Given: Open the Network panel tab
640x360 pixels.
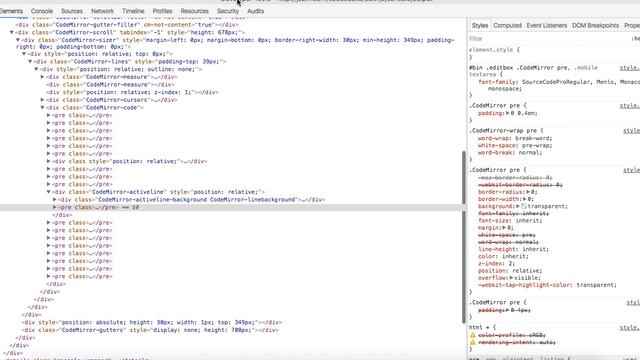Looking at the screenshot, I should pos(102,11).
